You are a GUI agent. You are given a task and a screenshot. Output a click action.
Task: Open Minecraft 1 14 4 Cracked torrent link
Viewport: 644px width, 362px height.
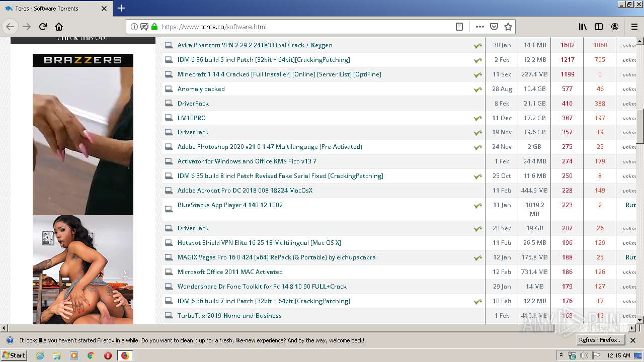[279, 74]
